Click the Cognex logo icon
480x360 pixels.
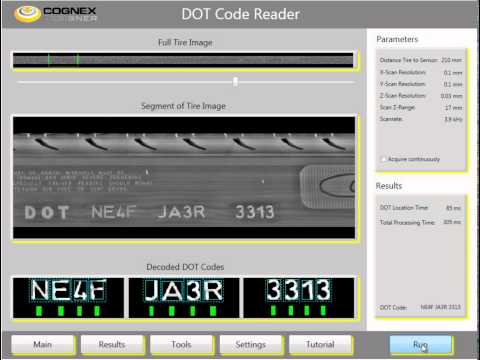click(27, 14)
